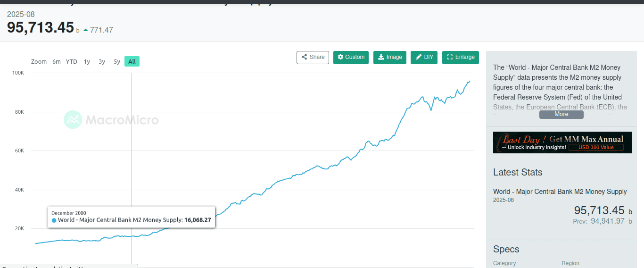Open the DIY pencil editor
Screen dimensions: 644x268
pos(418,57)
